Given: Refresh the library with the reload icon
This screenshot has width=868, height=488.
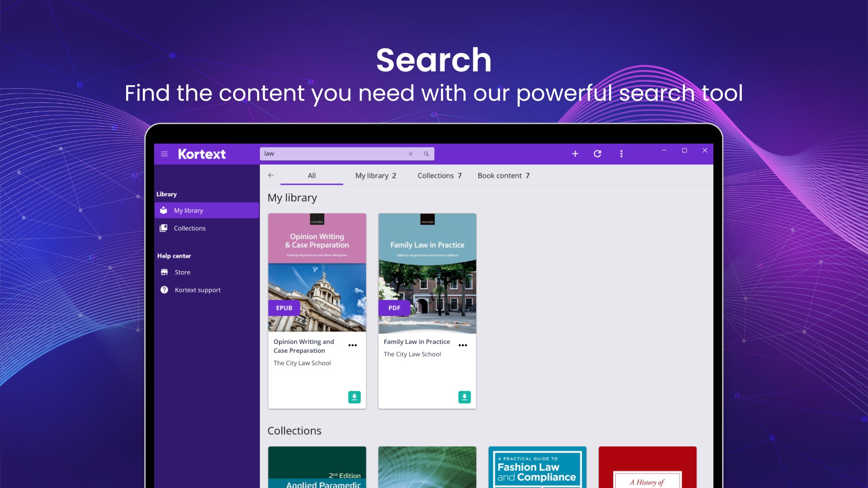Looking at the screenshot, I should tap(597, 154).
